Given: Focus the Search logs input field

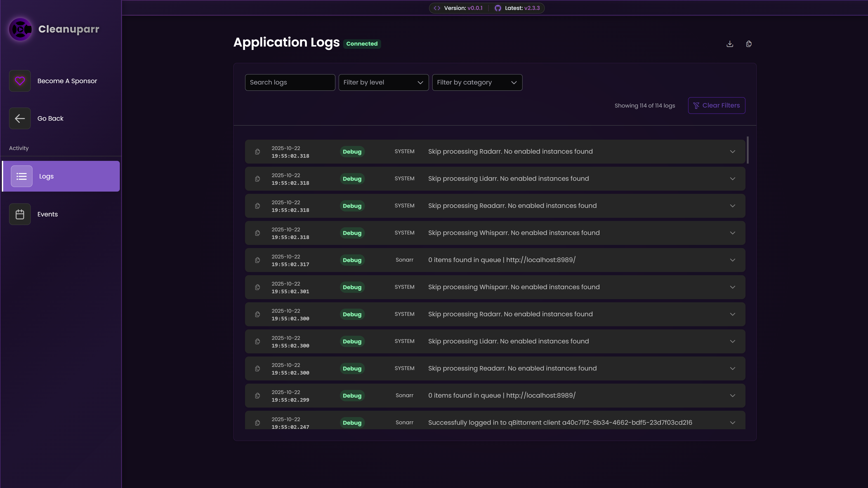Looking at the screenshot, I should coord(290,82).
